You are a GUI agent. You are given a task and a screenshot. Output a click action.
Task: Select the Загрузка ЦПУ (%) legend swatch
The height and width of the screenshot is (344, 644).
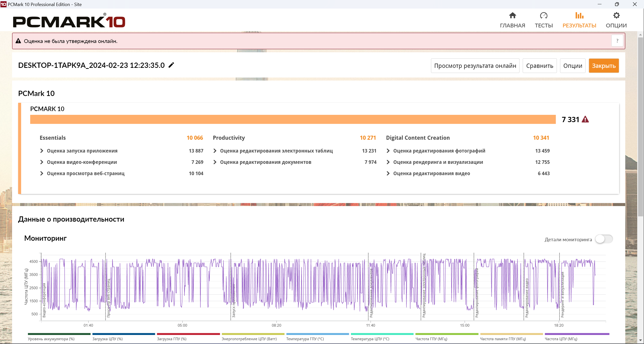124,334
